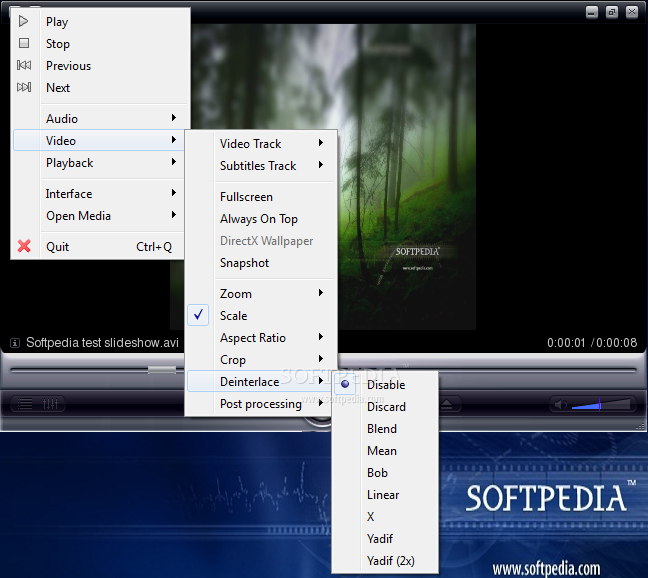Click the Next menu entry
This screenshot has height=578, width=648.
[x=98, y=88]
